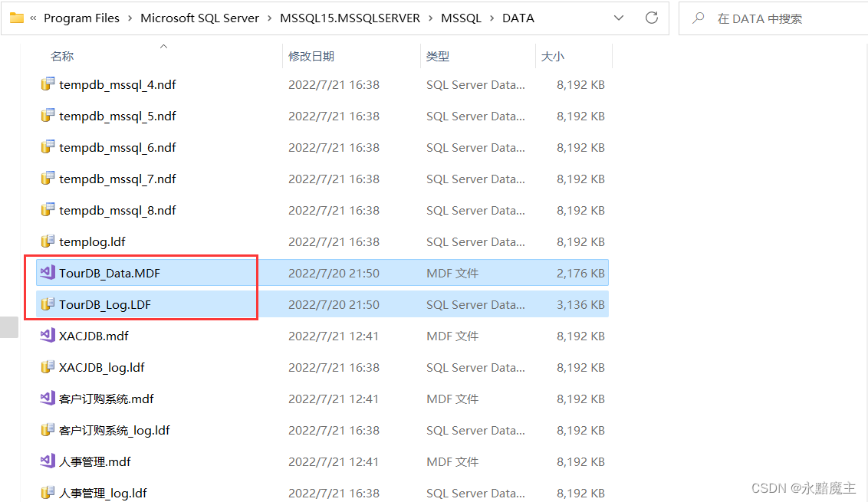Click the tempdb_mssql_5.ndf file icon
Screen dimensions: 868x502
[x=48, y=116]
